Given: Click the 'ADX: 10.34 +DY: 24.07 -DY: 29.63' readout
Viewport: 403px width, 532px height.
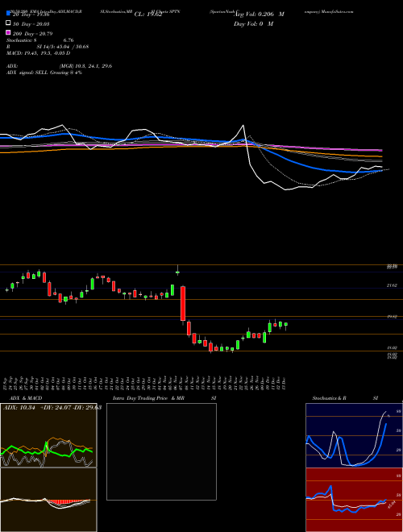Looking at the screenshot, I should [x=52, y=407].
